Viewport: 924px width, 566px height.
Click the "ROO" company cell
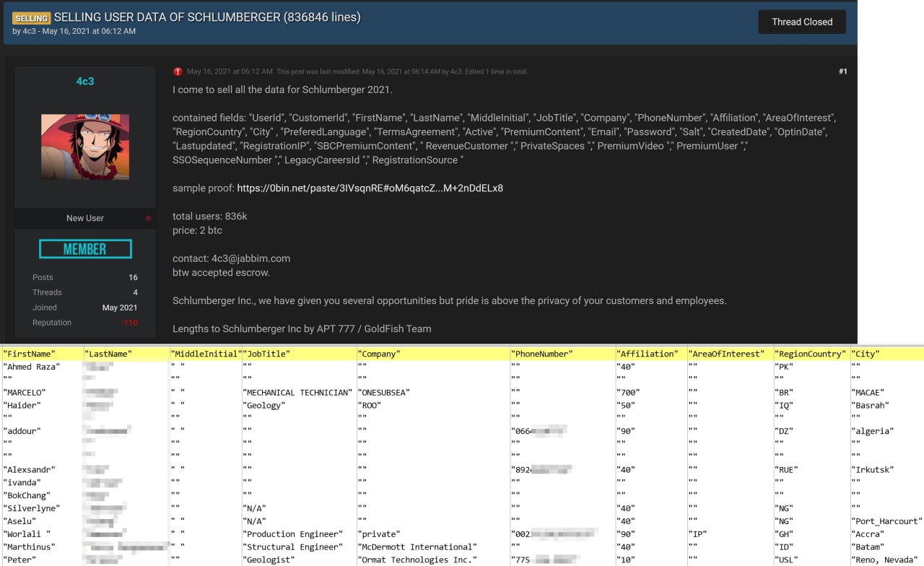tap(370, 406)
